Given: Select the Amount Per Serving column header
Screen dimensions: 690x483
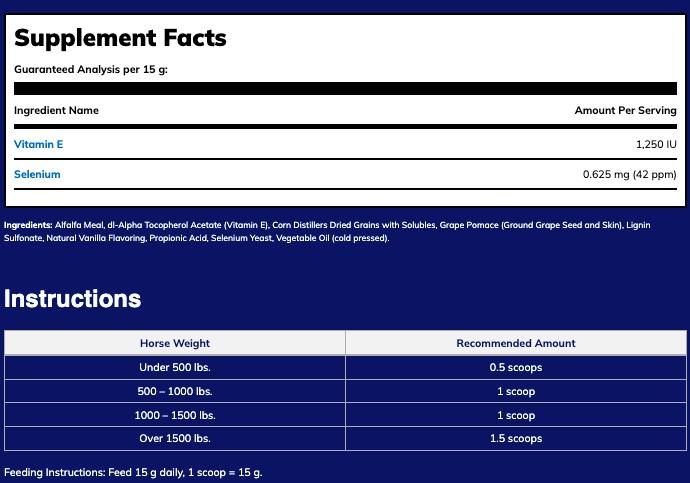Looking at the screenshot, I should pyautogui.click(x=625, y=110).
